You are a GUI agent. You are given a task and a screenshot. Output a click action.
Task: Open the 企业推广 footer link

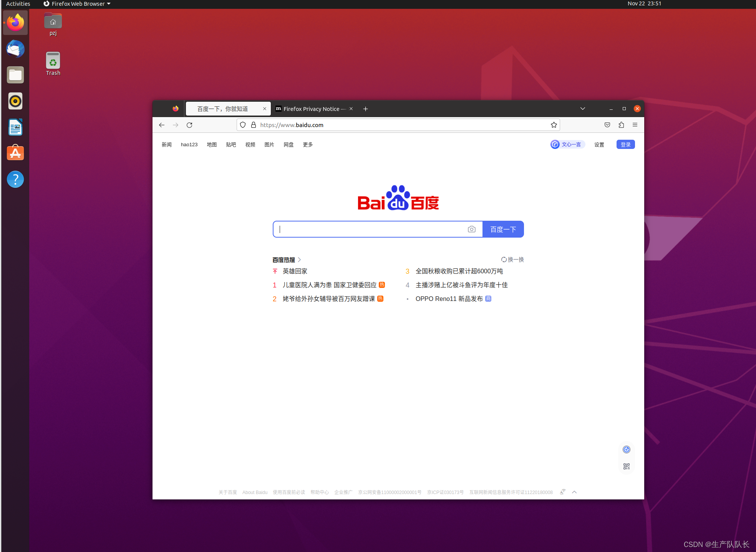(343, 493)
